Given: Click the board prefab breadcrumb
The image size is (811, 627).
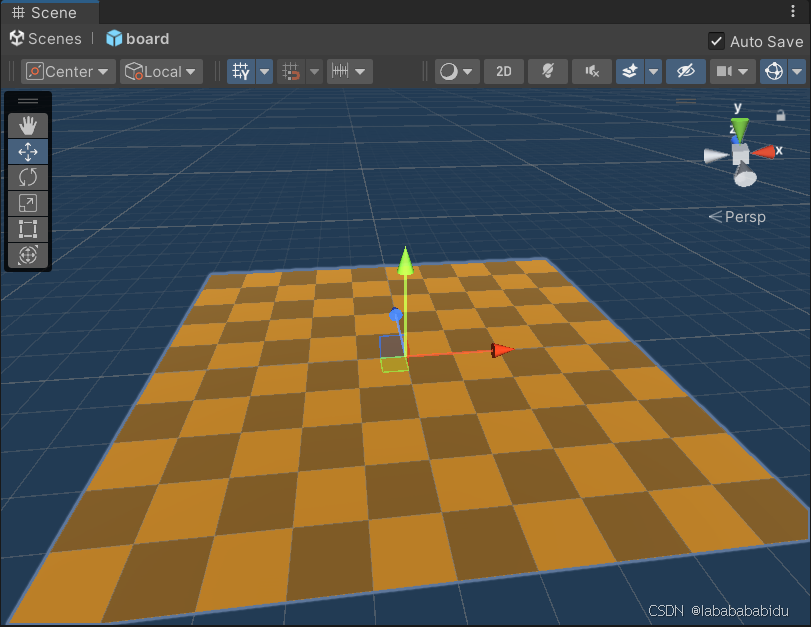Looking at the screenshot, I should pos(138,39).
